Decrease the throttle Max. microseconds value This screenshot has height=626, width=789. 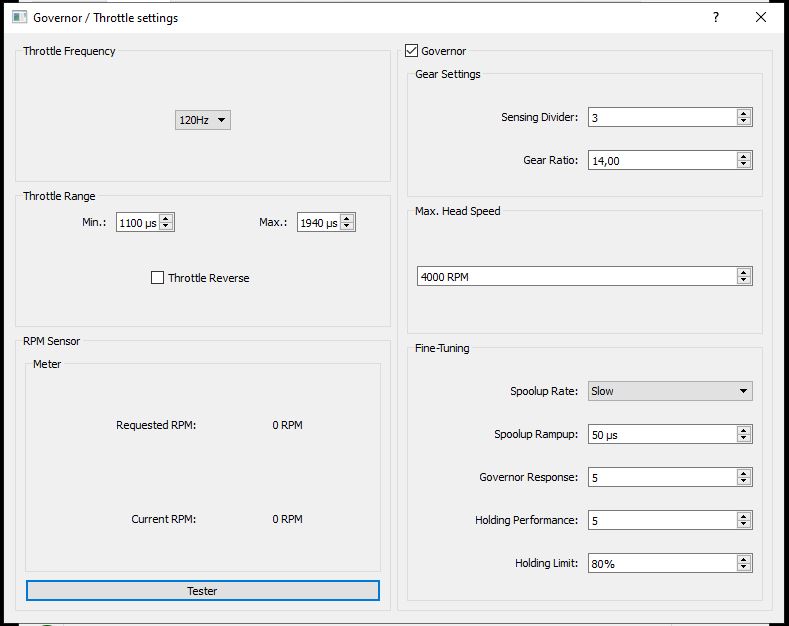tap(347, 227)
